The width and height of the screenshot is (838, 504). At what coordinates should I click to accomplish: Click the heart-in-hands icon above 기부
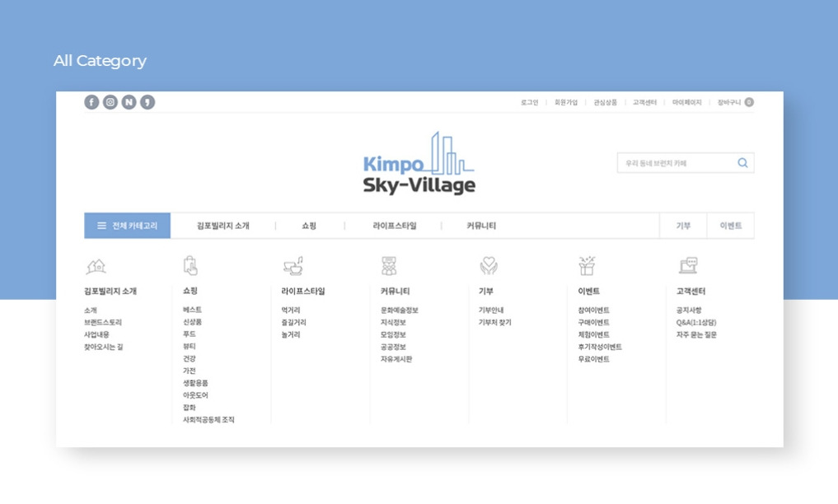489,265
